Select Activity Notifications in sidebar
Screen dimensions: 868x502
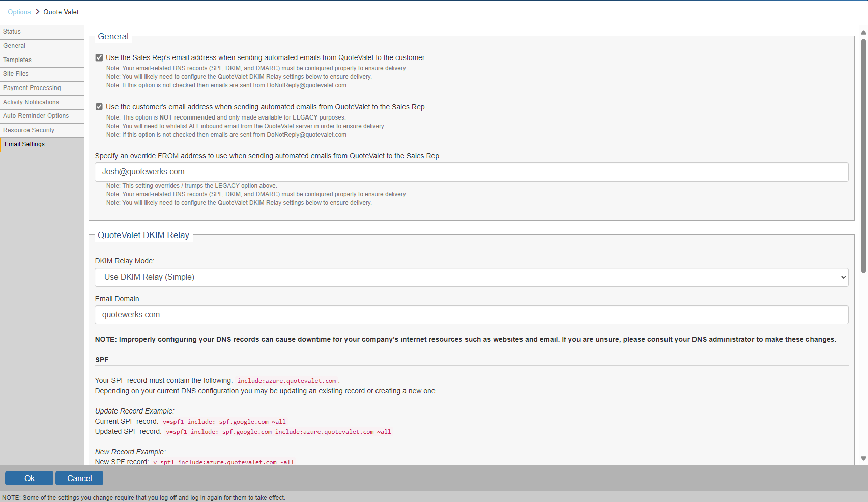pos(31,102)
